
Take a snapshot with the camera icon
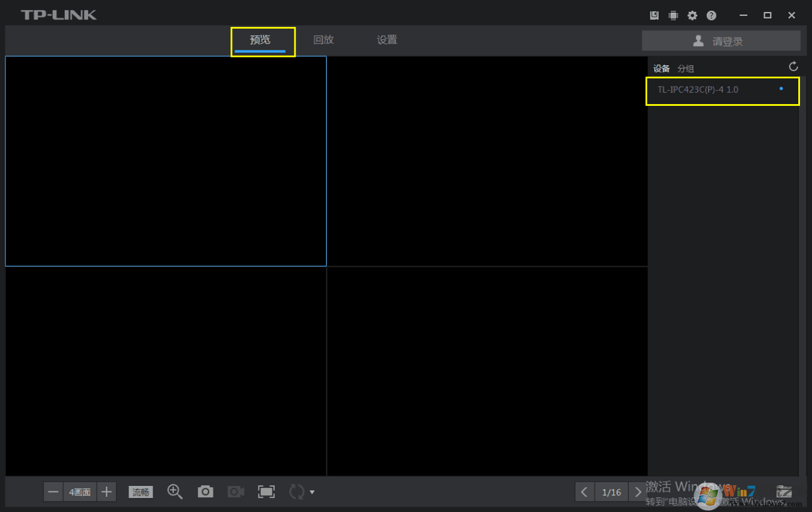[x=205, y=492]
